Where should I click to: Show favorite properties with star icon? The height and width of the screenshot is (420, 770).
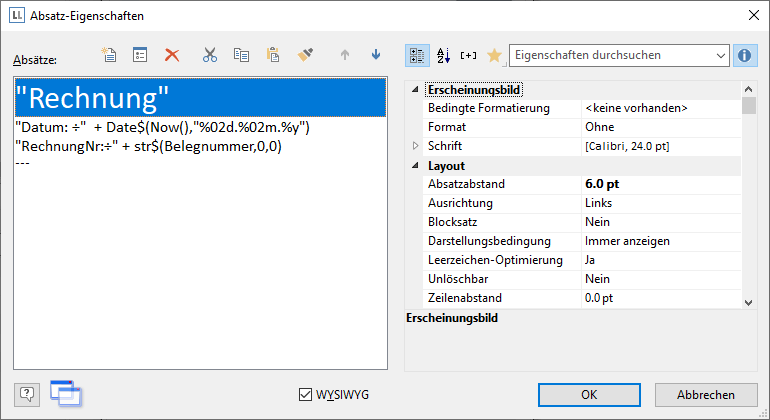pos(494,55)
